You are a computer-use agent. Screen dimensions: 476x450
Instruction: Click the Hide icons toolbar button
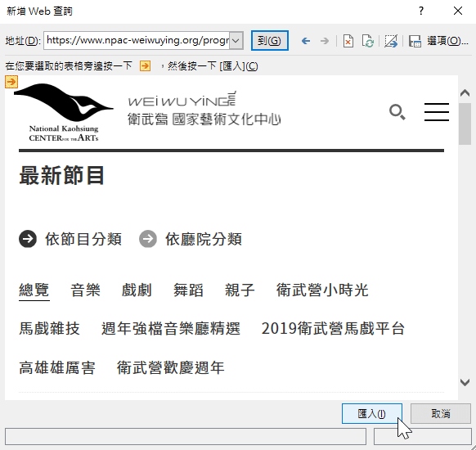point(391,41)
